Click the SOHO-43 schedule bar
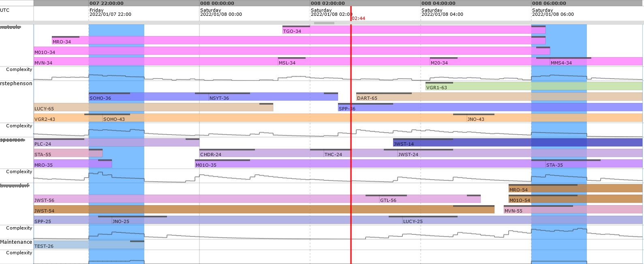The image size is (644, 264). (x=285, y=118)
